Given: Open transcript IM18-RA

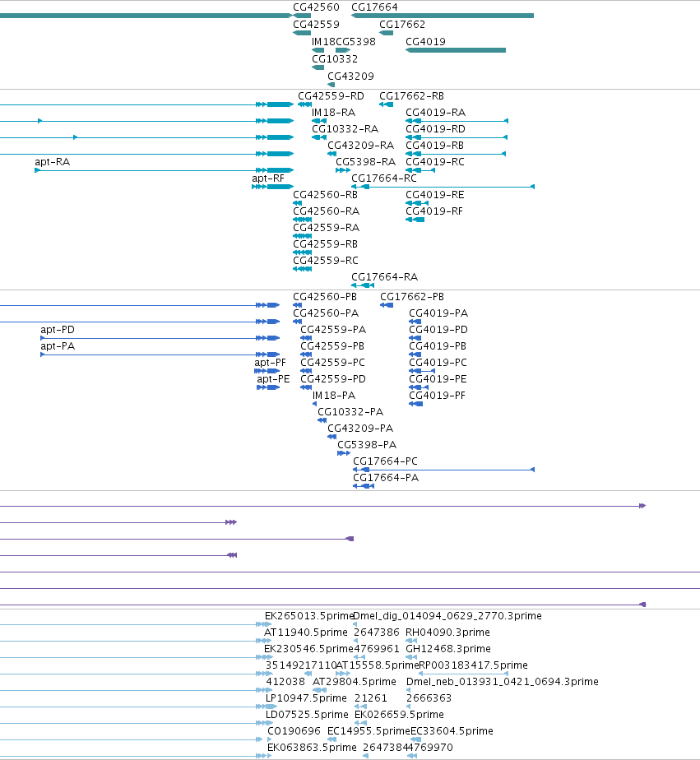Looking at the screenshot, I should point(333,113).
